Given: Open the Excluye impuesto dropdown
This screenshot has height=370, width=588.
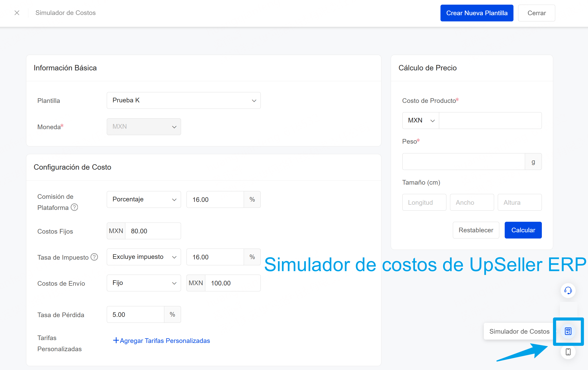Looking at the screenshot, I should (144, 257).
